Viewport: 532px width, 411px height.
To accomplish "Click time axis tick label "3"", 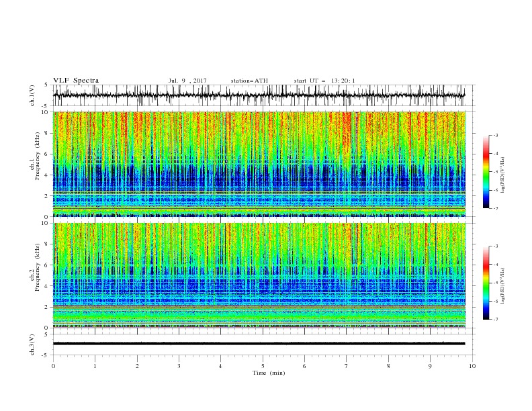I will tap(179, 366).
